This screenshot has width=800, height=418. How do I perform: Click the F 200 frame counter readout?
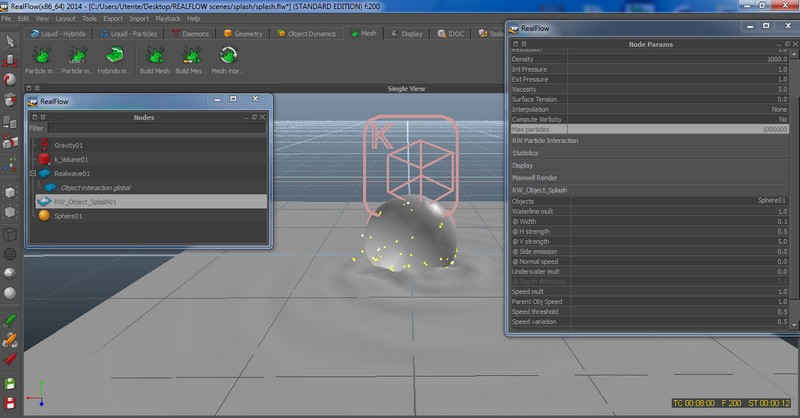[731, 403]
